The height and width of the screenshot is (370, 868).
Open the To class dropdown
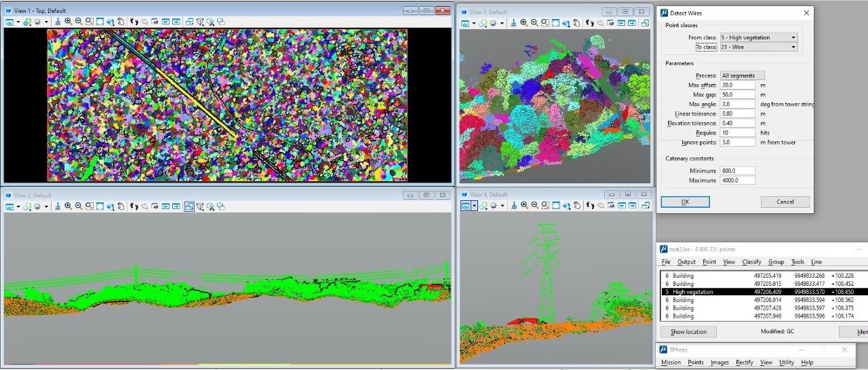(759, 47)
